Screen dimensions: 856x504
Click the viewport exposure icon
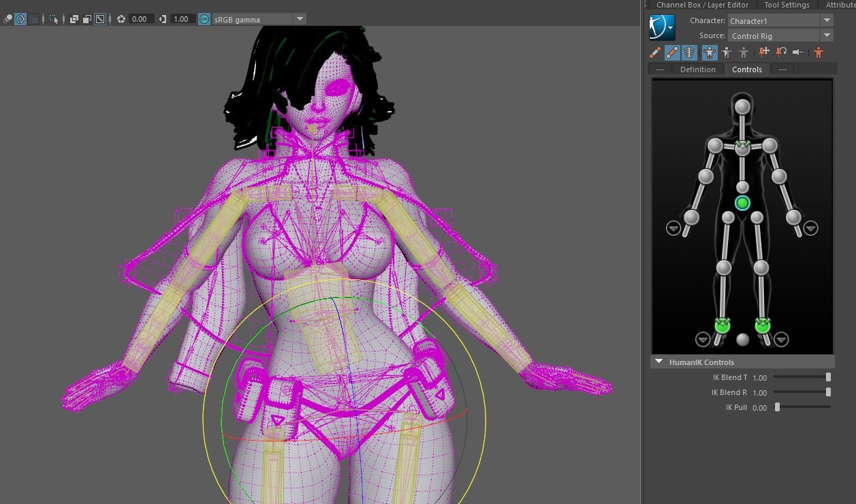point(121,19)
